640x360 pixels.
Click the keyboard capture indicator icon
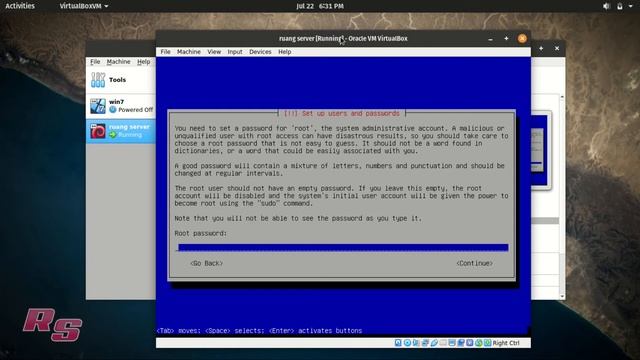coord(487,343)
